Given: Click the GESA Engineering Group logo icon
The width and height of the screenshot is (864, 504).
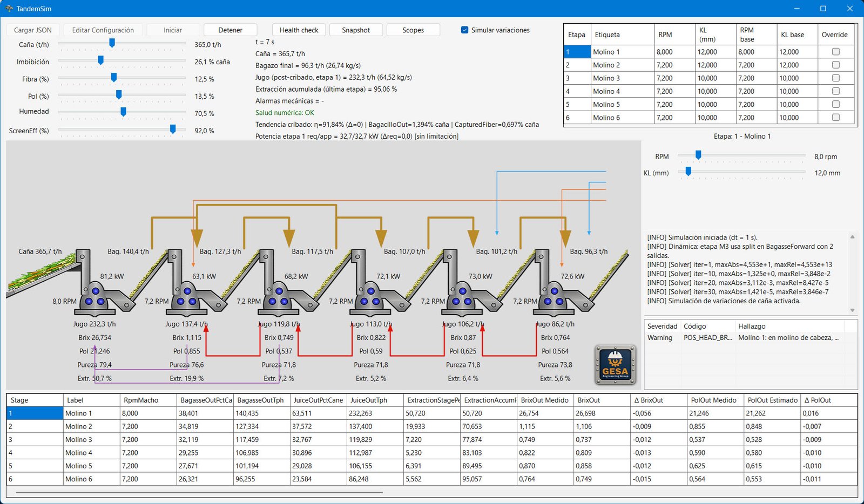Looking at the screenshot, I should click(615, 365).
